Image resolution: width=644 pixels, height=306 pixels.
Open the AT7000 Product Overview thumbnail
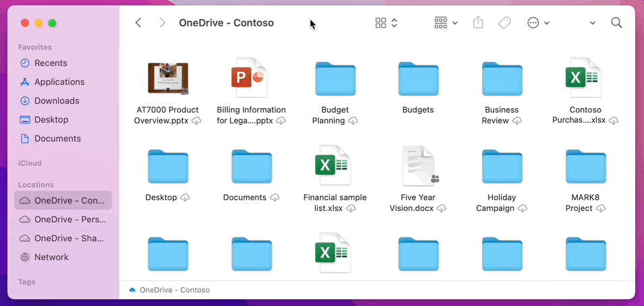(167, 78)
